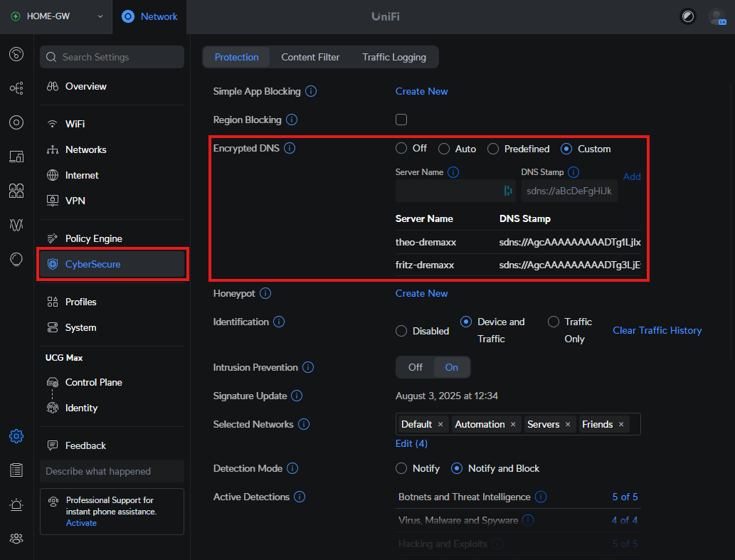Open the Alarms siren icon
The width and height of the screenshot is (735, 560).
point(16,504)
